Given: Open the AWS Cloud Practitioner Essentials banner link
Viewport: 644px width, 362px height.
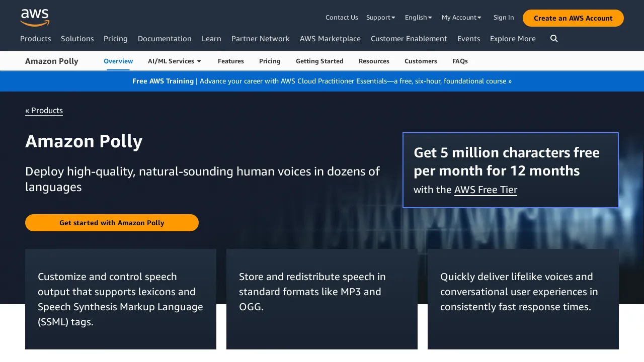Looking at the screenshot, I should point(355,81).
